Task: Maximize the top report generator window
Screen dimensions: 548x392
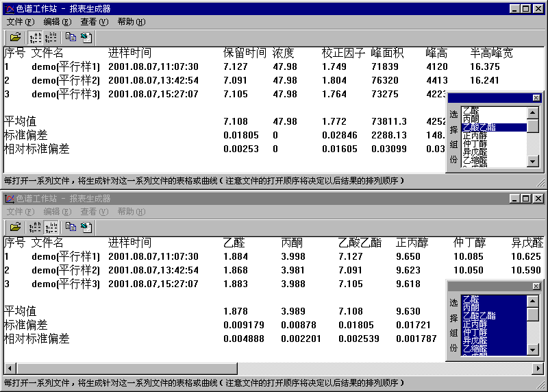Action: (525, 9)
